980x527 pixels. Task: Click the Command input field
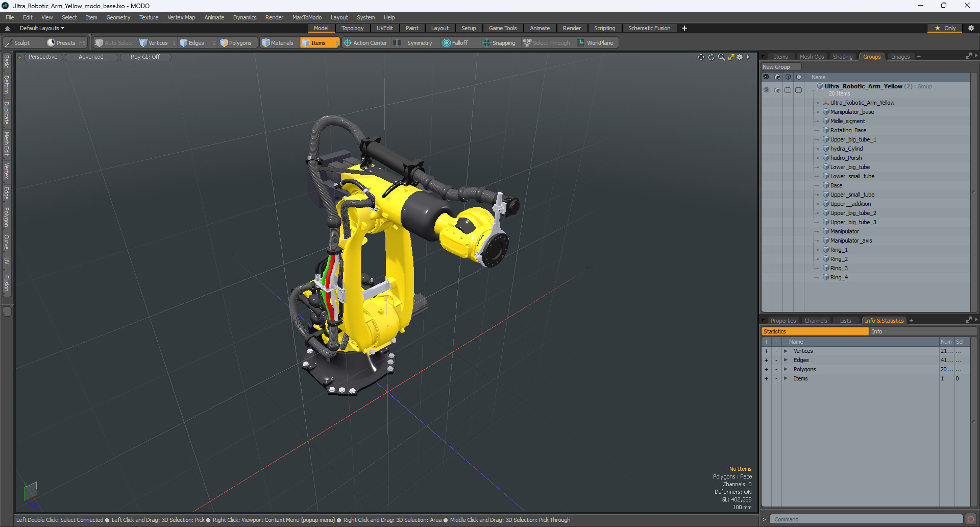click(866, 519)
